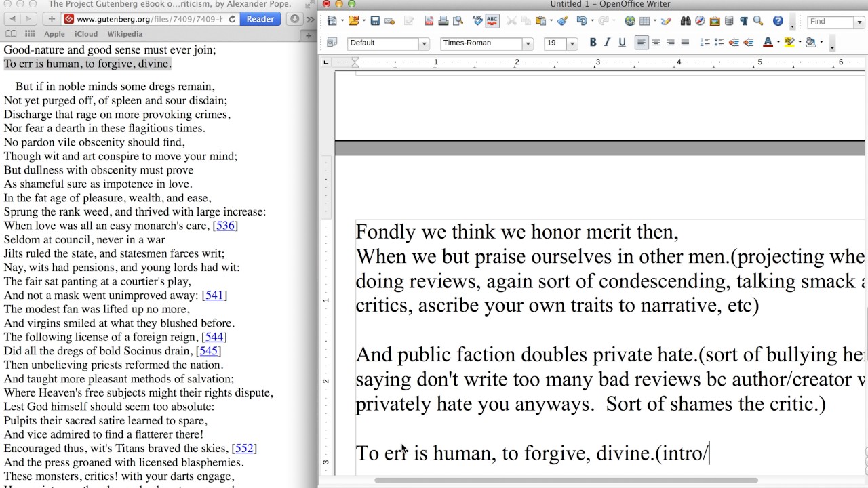The width and height of the screenshot is (868, 488).
Task: Toggle Bold formatting
Action: (x=593, y=43)
